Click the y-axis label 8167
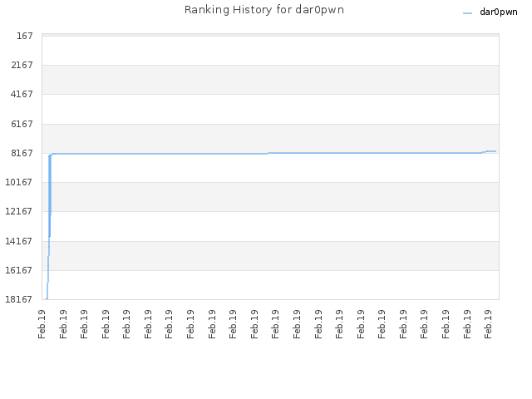 pyautogui.click(x=22, y=153)
